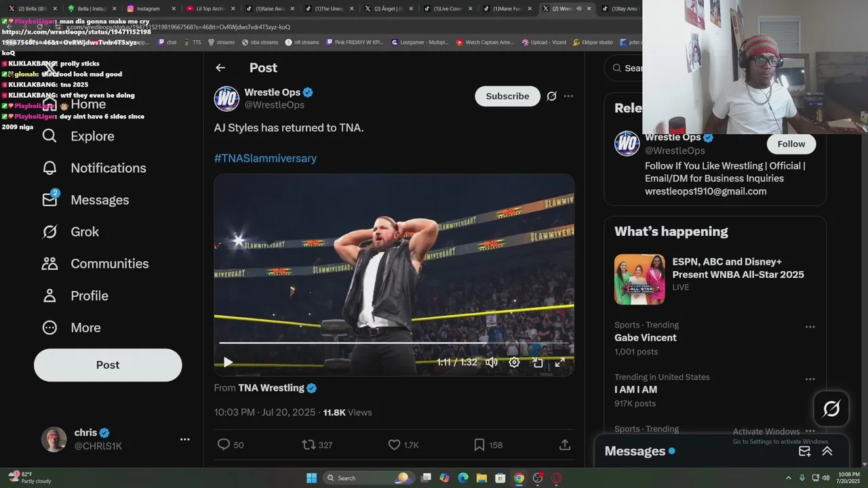Switch to Lil Top Archive YouTube tab

coord(210,9)
